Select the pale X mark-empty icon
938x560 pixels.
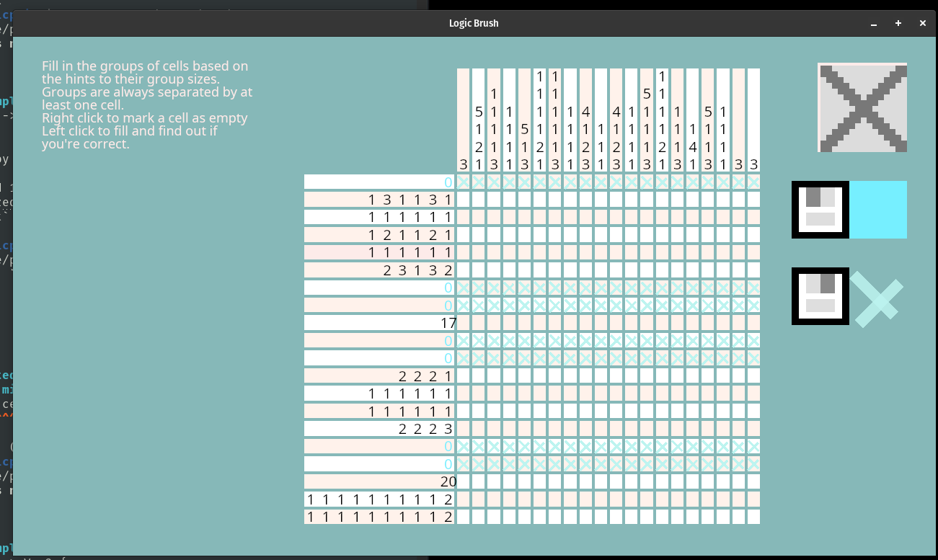(877, 296)
